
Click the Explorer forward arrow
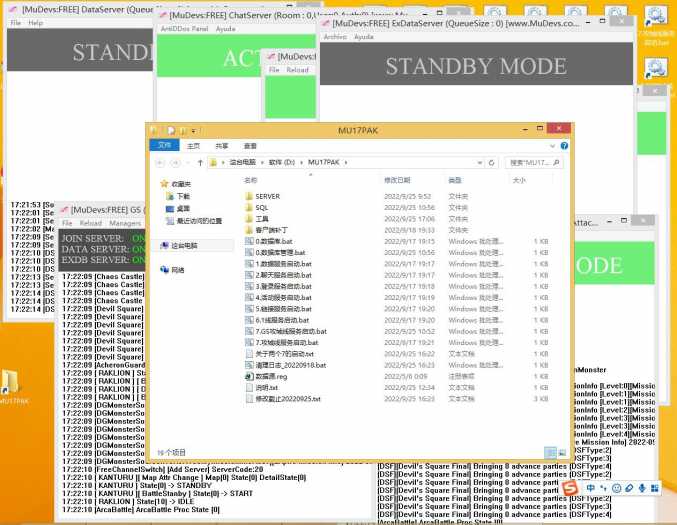(x=175, y=163)
